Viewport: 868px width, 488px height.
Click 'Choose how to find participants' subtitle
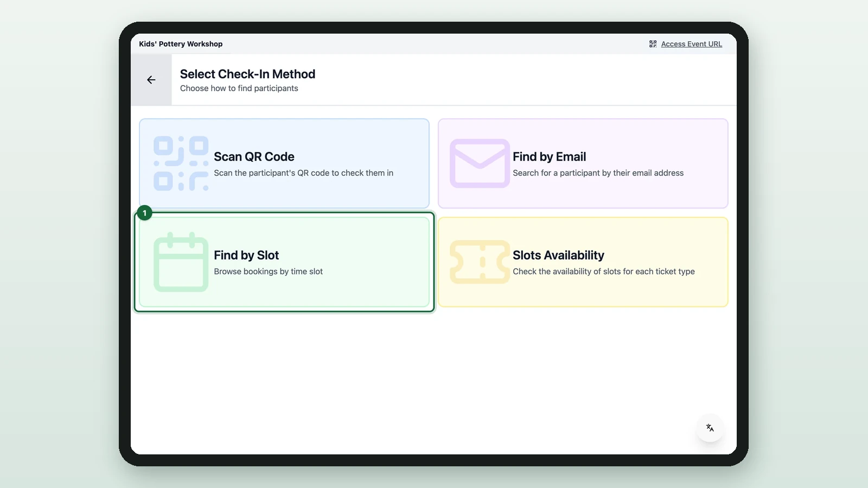tap(239, 88)
